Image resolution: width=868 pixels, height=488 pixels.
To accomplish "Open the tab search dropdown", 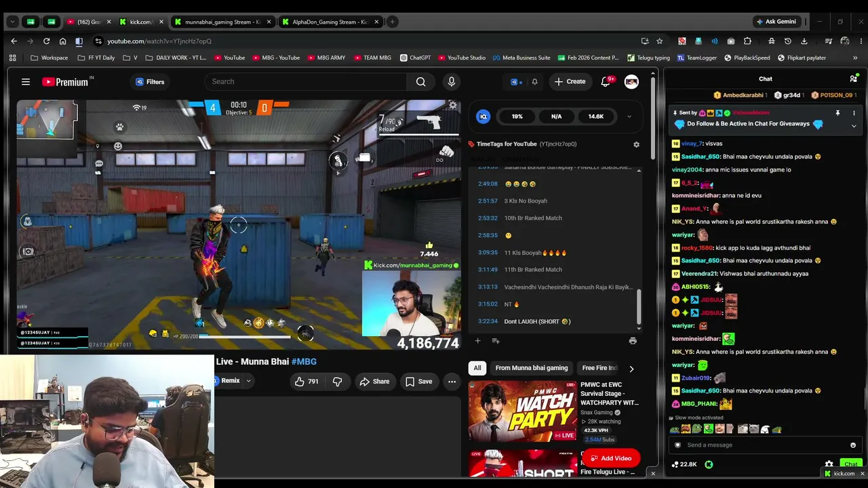I will [12, 22].
